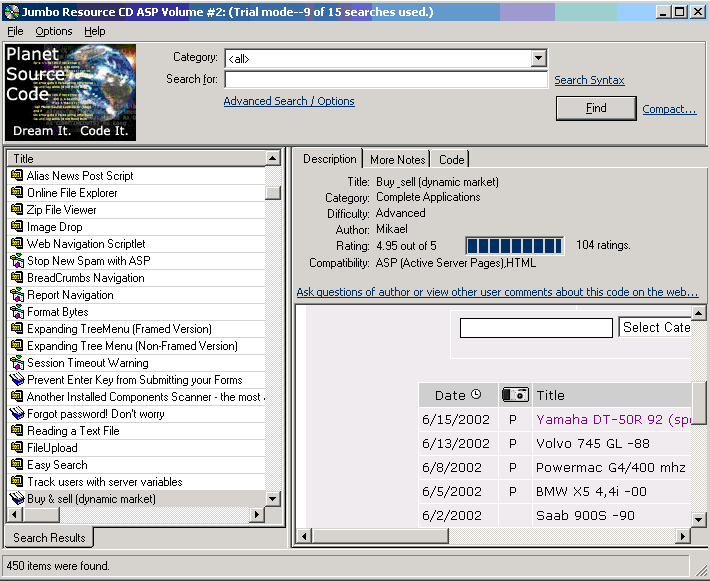The width and height of the screenshot is (710, 581).
Task: Click the Prevent Enter Key entry icon
Action: (17, 379)
